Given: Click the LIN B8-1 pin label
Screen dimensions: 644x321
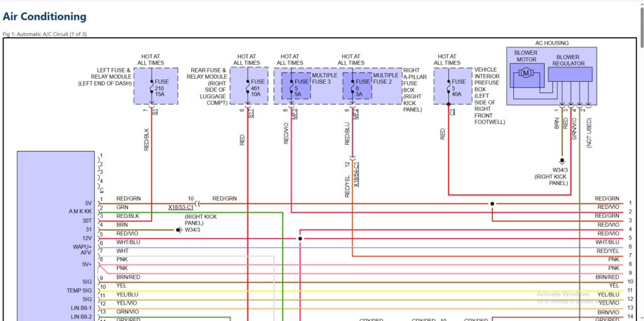Looking at the screenshot, I should click(x=81, y=308).
